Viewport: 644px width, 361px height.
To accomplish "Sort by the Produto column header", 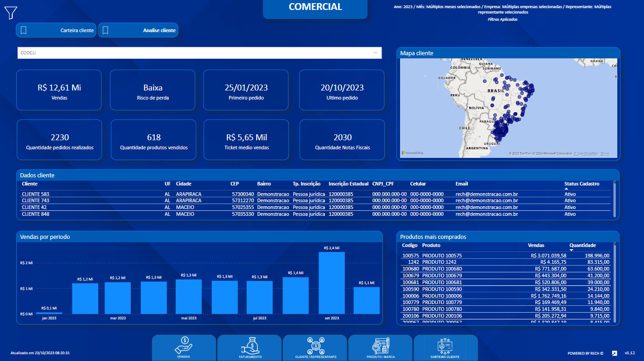I will 431,245.
